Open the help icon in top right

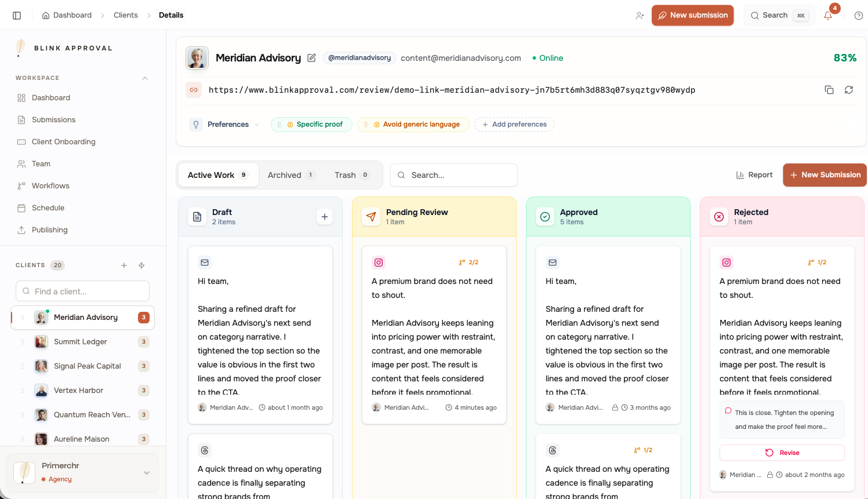tap(859, 16)
